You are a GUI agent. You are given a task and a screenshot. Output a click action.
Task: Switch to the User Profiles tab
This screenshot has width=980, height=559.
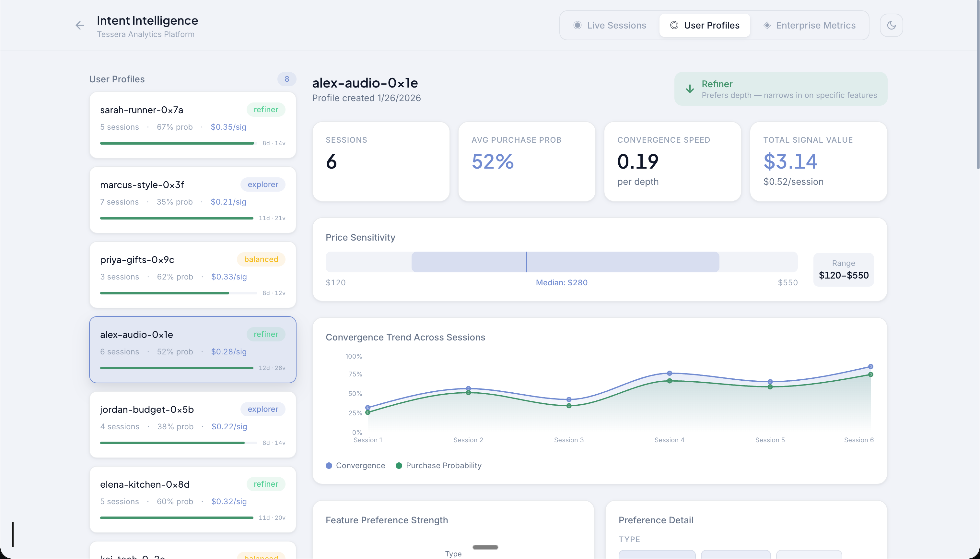705,25
